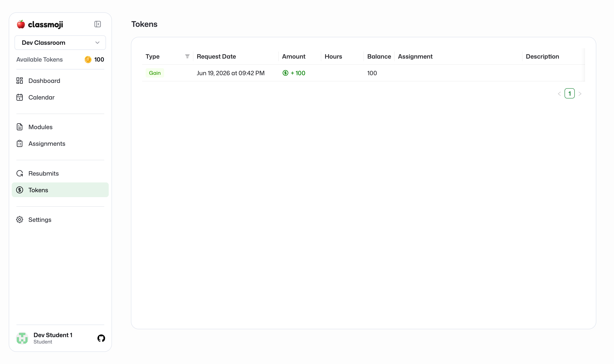Click the green dollar icon beside +100
Image resolution: width=614 pixels, height=364 pixels.
point(285,73)
